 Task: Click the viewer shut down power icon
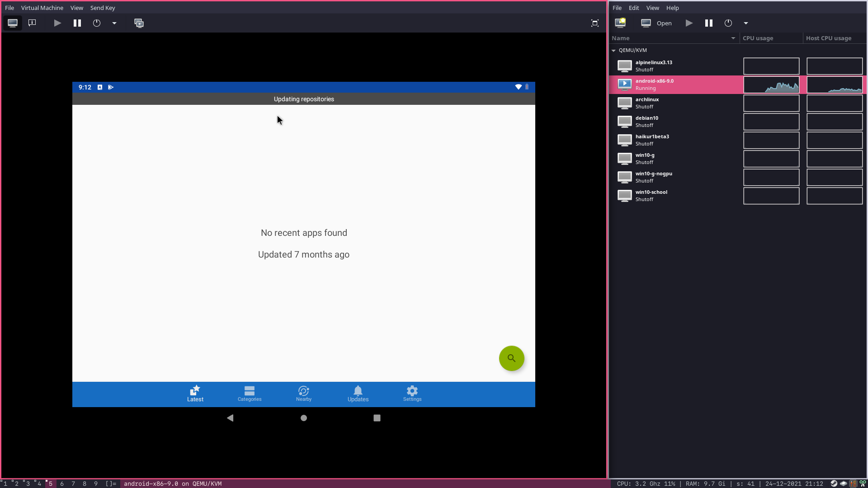97,23
